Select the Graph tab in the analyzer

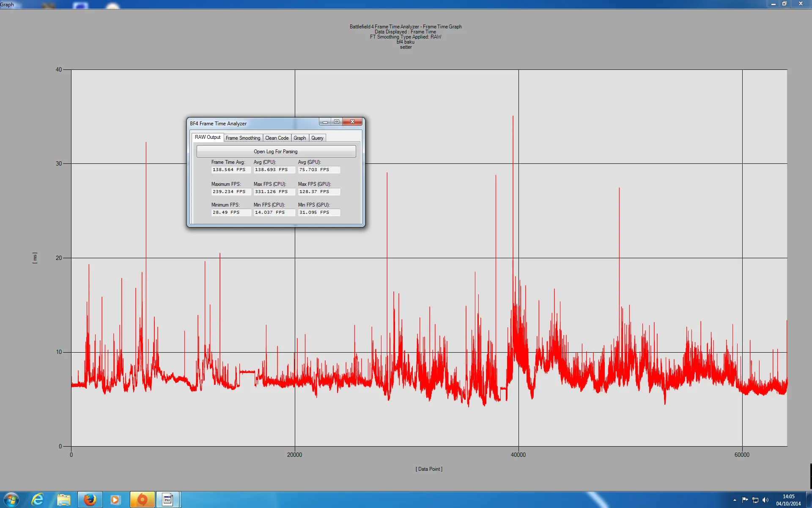(300, 138)
